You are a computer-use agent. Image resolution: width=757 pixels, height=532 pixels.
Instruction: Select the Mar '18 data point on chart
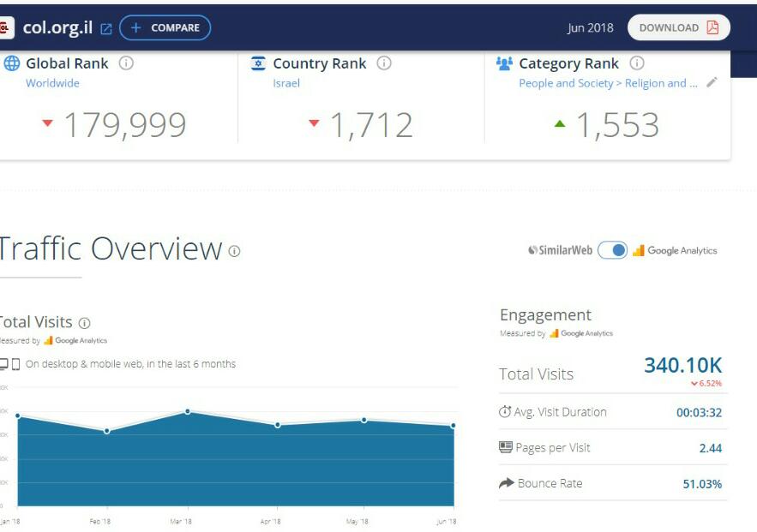point(188,411)
